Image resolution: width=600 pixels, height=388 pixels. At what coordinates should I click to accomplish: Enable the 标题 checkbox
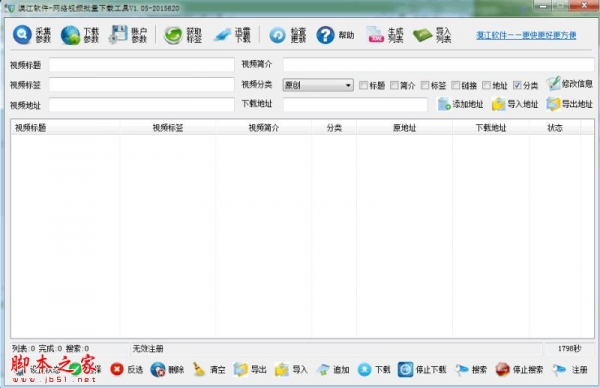point(364,85)
